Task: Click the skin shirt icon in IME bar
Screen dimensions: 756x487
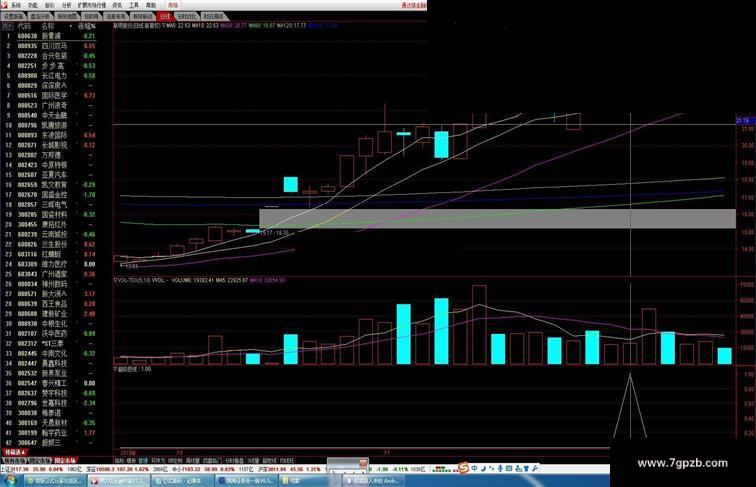Action: click(x=526, y=468)
